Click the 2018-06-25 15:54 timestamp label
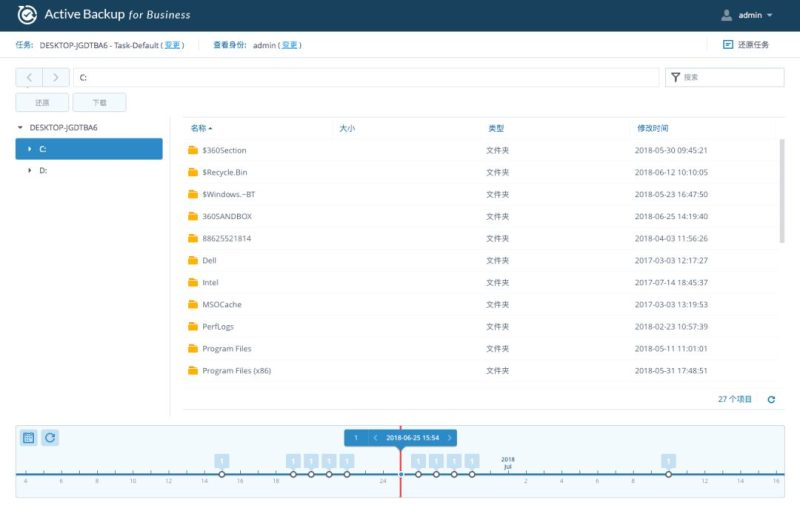The height and width of the screenshot is (508, 800). pyautogui.click(x=412, y=438)
